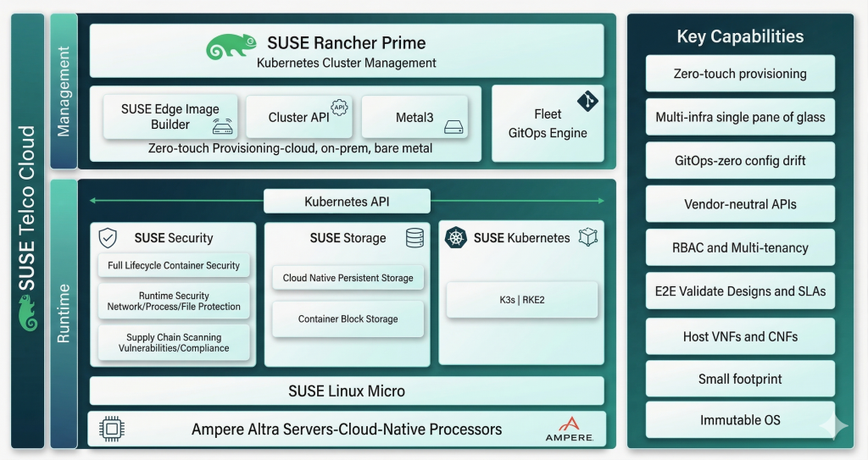The image size is (868, 460).
Task: Click the API gear icon beside Cluster API
Action: click(x=339, y=107)
